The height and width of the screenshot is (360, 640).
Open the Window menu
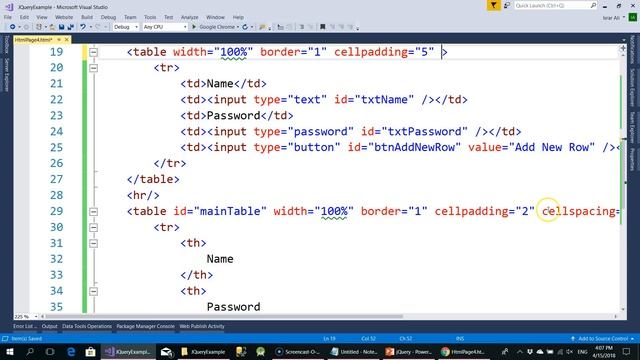coord(215,17)
